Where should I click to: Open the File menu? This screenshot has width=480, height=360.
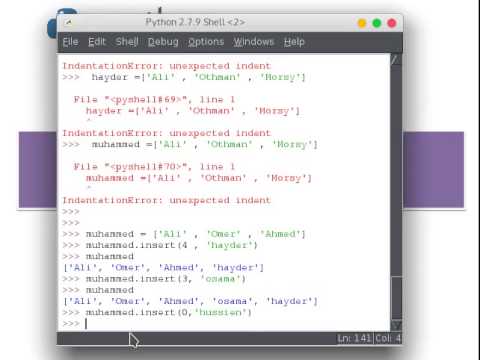click(x=70, y=42)
